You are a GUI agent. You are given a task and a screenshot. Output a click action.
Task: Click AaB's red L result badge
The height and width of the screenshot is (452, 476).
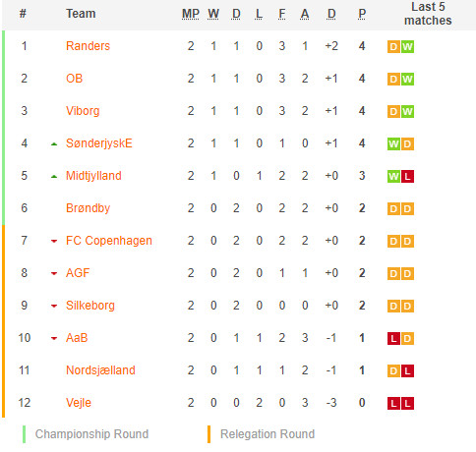pos(393,339)
